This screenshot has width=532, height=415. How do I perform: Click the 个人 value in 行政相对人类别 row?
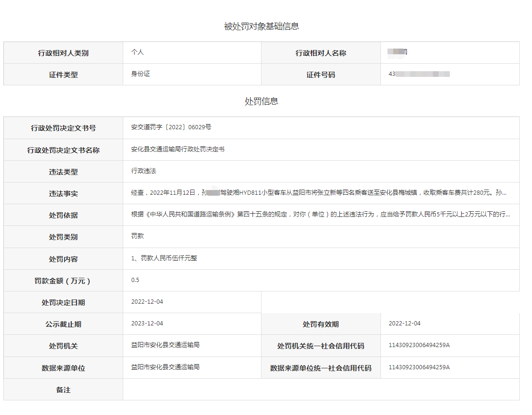pos(137,52)
